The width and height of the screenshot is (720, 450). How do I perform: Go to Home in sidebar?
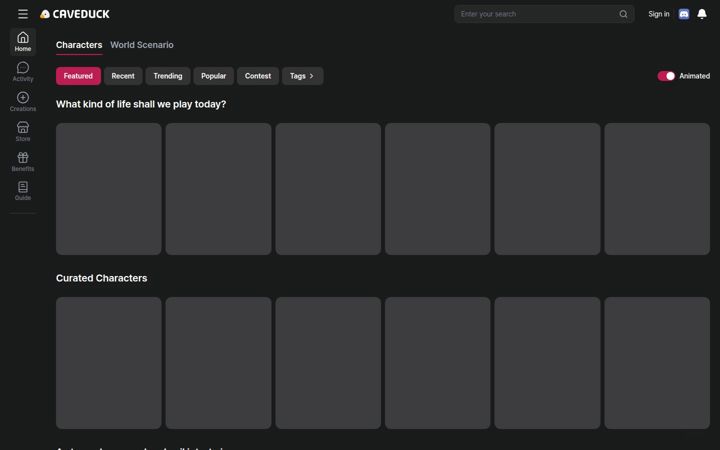pyautogui.click(x=22, y=42)
